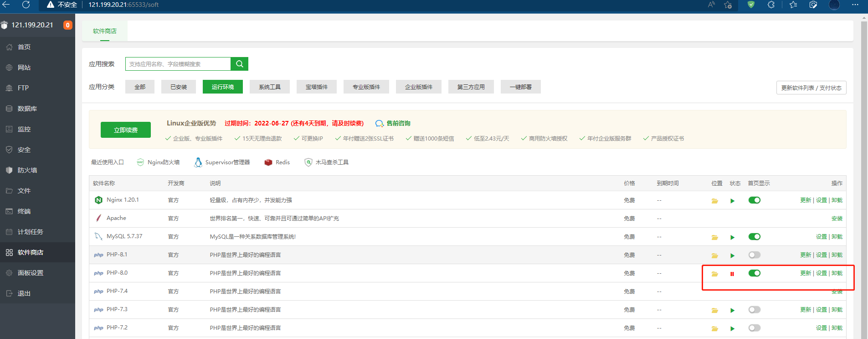Select the 系统工具 category filter
The height and width of the screenshot is (339, 868).
pyautogui.click(x=270, y=87)
